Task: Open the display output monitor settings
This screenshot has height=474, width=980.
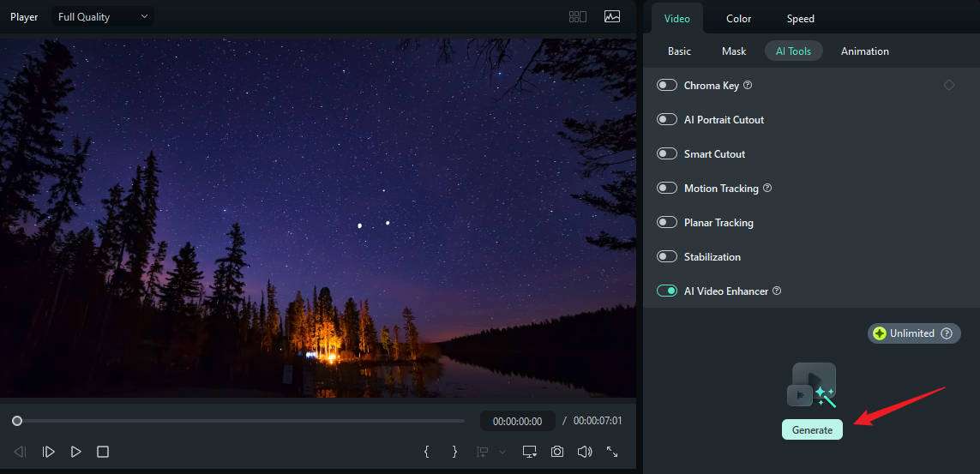Action: (530, 452)
